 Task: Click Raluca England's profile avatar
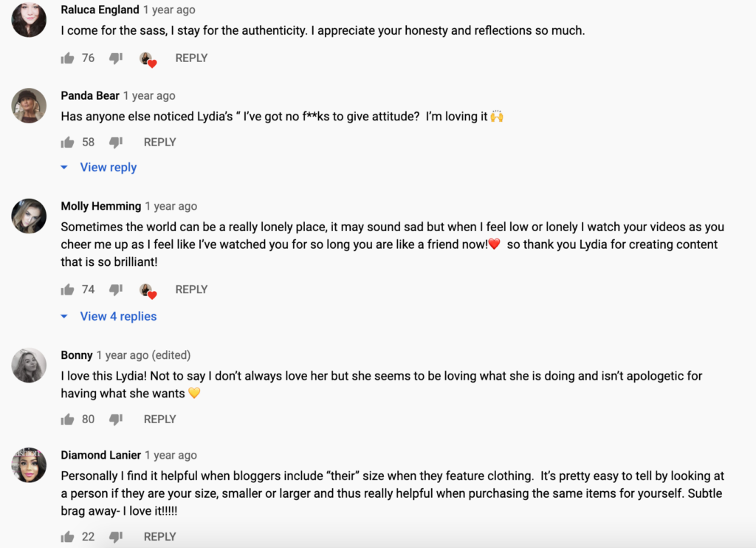[30, 20]
